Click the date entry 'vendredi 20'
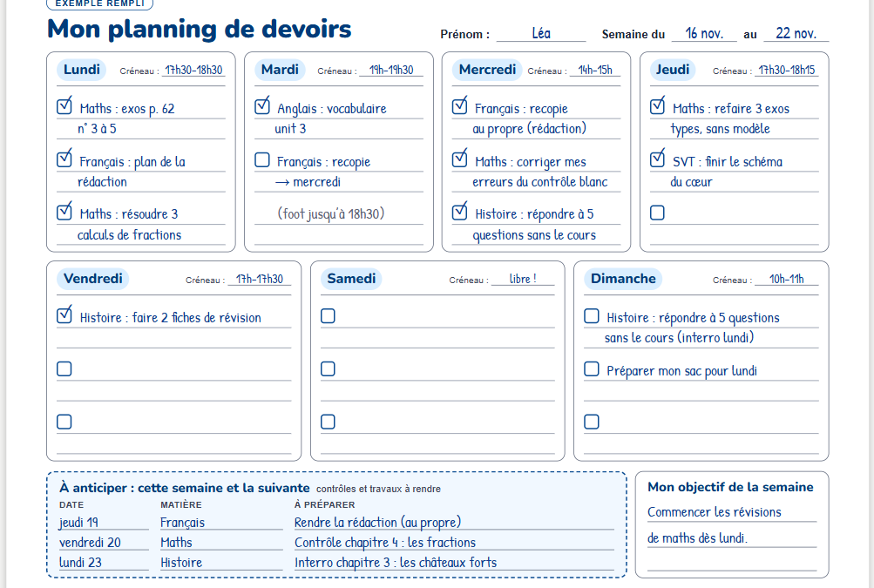Viewport: 874px width, 588px height. click(91, 543)
